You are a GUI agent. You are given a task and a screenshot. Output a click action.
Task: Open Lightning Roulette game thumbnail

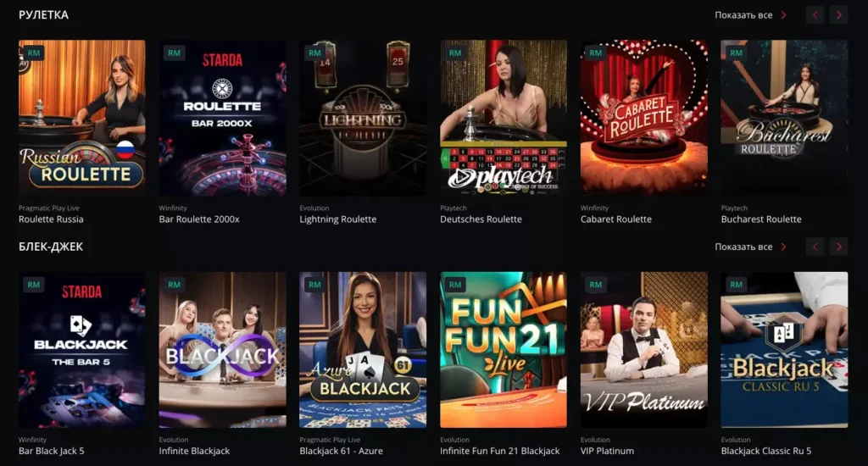[x=363, y=117]
